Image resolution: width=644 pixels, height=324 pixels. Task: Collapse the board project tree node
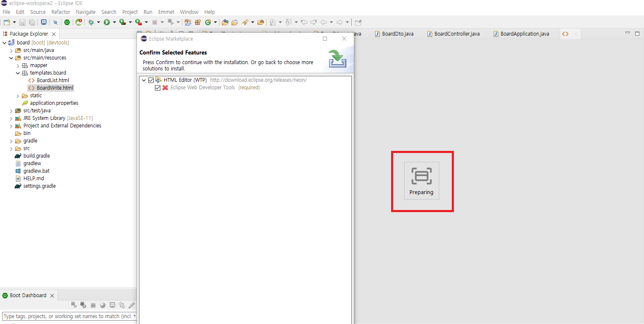pos(4,43)
